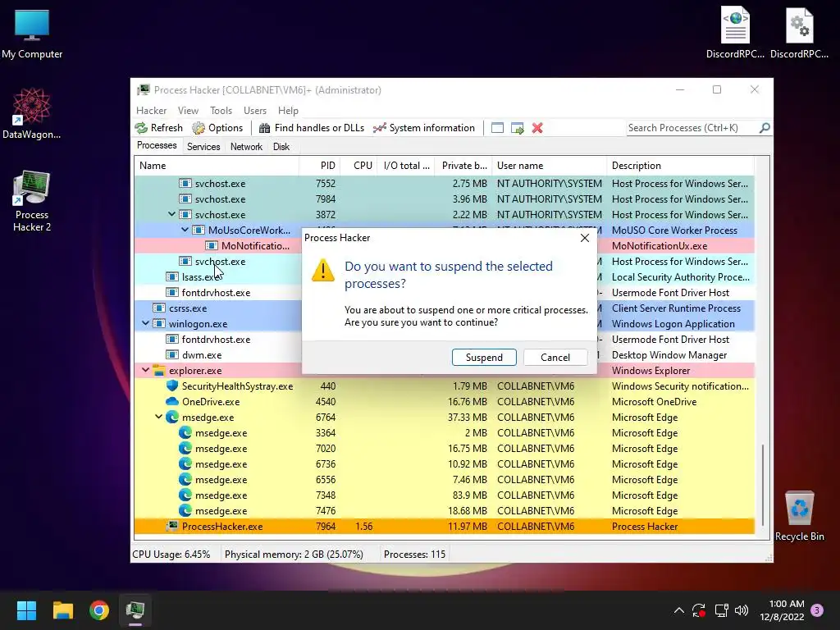Click the explorer.exe folder icon
Viewport: 840px width, 630px height.
(159, 370)
